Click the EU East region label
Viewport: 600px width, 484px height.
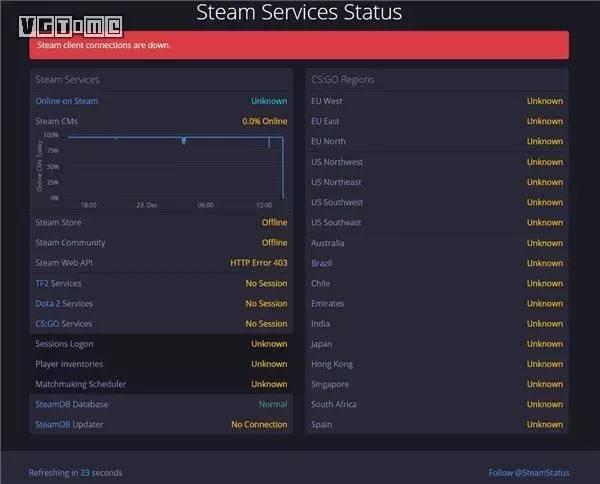(x=325, y=121)
